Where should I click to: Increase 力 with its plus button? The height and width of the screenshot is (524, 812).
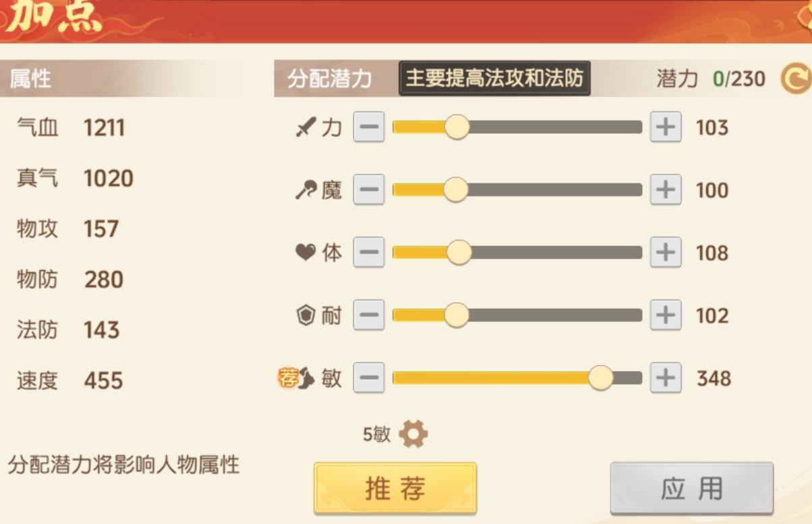coord(664,126)
